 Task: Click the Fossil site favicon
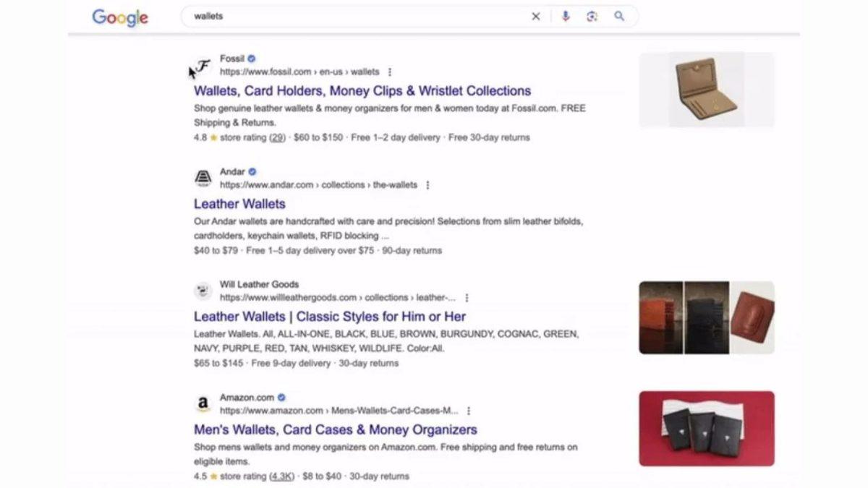click(x=203, y=65)
